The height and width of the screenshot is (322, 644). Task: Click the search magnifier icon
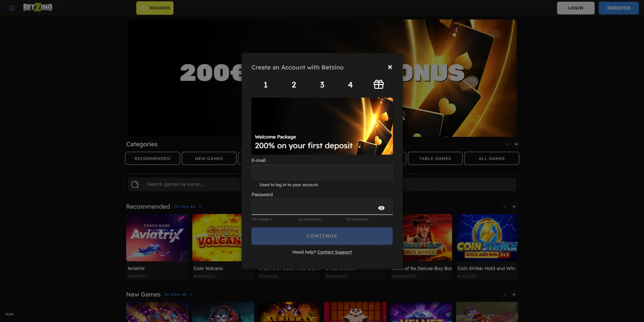[135, 185]
